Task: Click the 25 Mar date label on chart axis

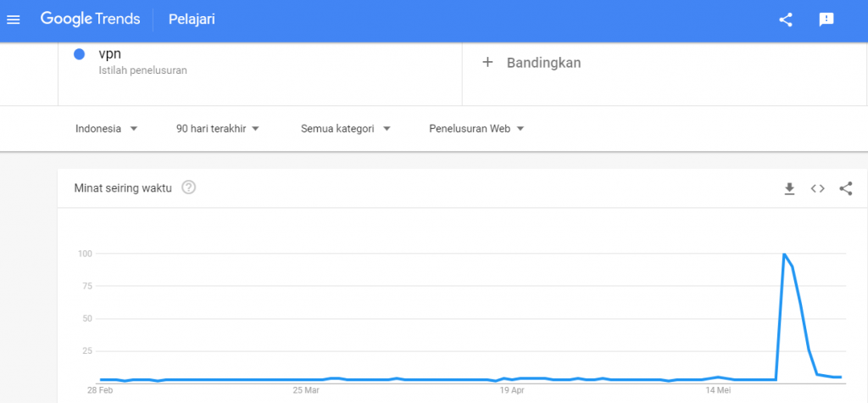Action: (306, 390)
